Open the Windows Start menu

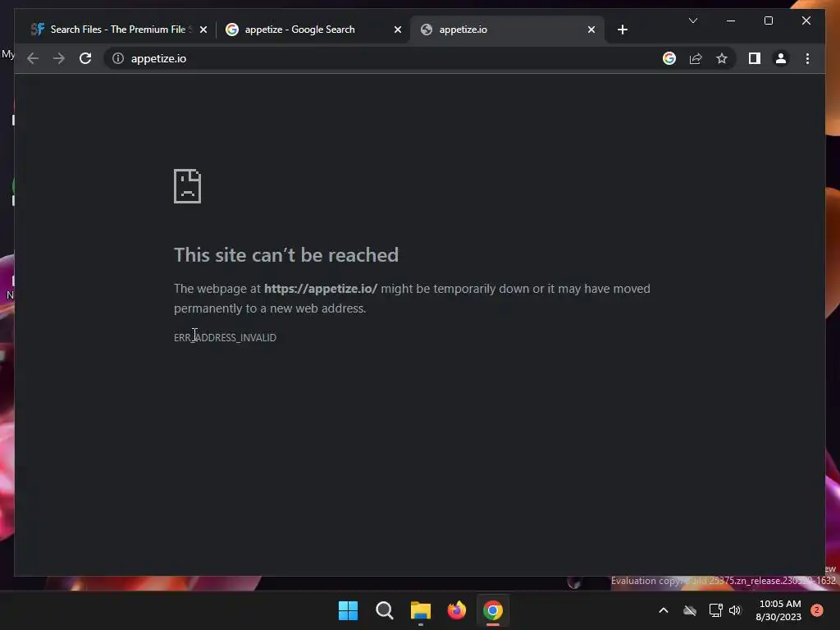(x=348, y=610)
